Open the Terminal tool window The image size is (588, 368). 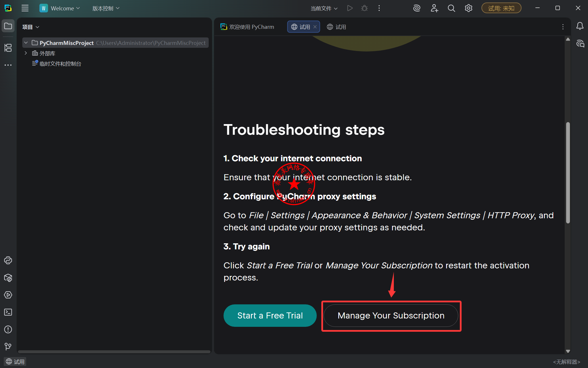(x=8, y=312)
